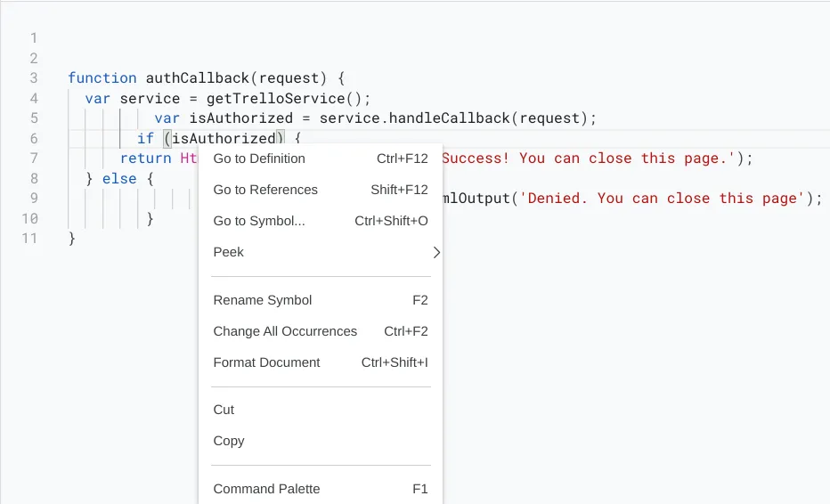
Task: Choose Copy from the context menu
Action: point(229,441)
